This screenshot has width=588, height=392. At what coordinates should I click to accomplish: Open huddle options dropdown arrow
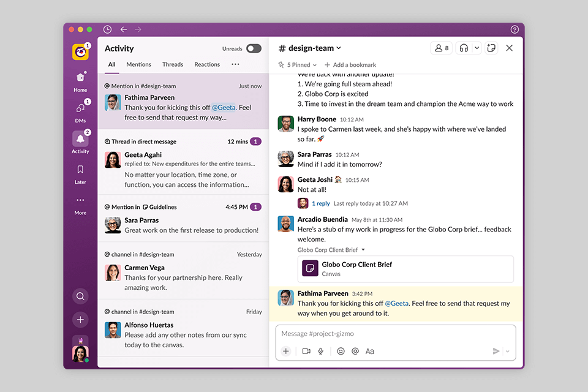[477, 48]
